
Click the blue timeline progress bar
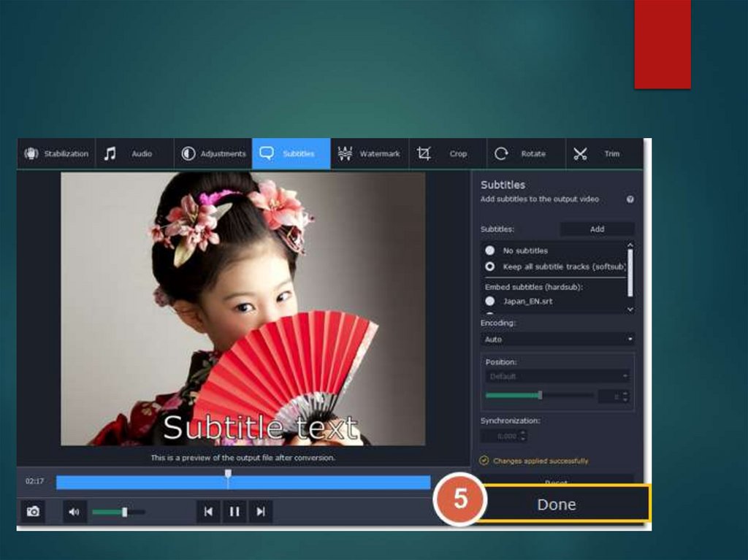(243, 483)
